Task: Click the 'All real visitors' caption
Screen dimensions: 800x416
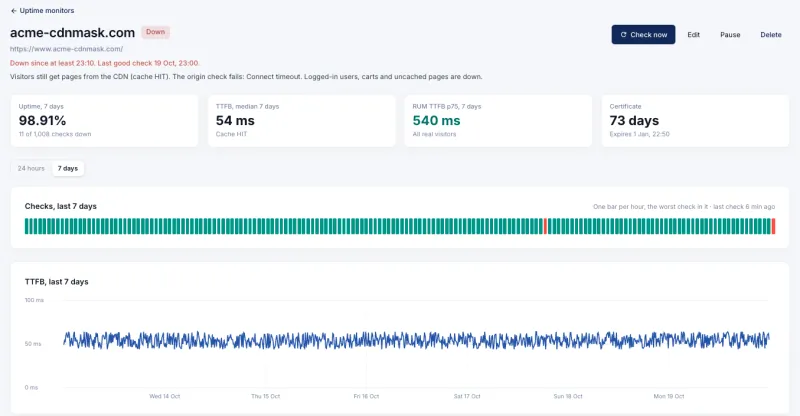Action: [x=434, y=134]
